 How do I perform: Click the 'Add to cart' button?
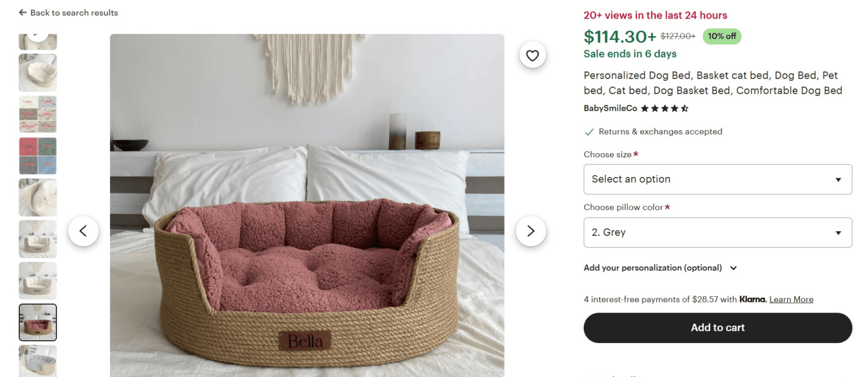717,327
